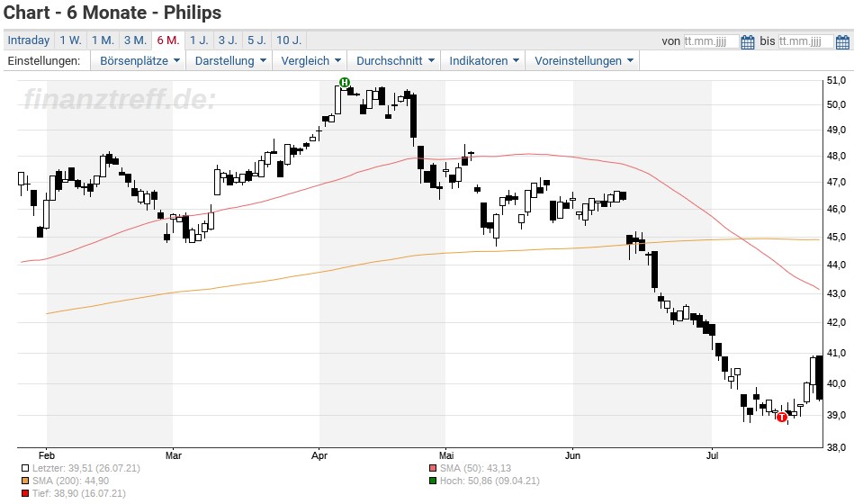Click the 45,0 y-axis price label
854x504 pixels.
(x=836, y=237)
